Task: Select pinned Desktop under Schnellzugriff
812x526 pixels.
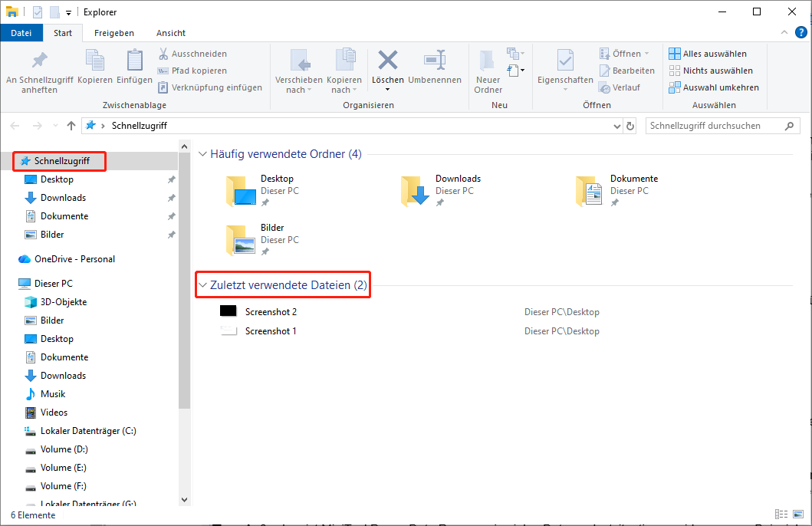Action: (57, 179)
